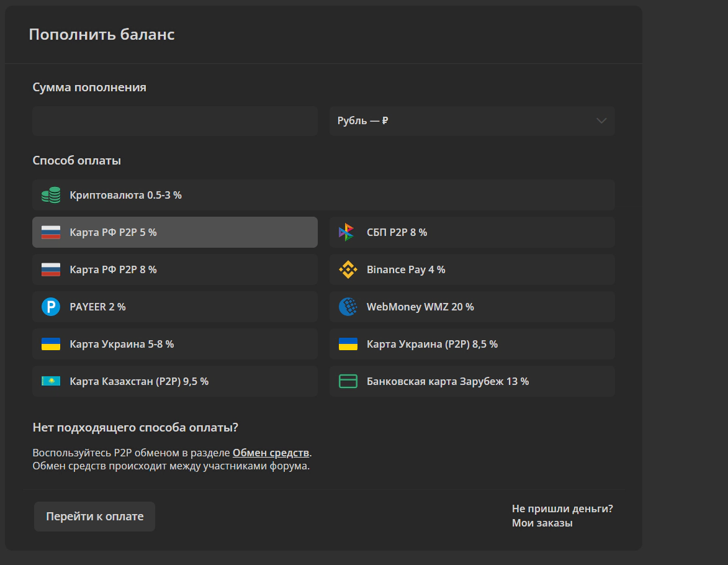728x565 pixels.
Task: Click the green bank card icon
Action: click(x=348, y=381)
